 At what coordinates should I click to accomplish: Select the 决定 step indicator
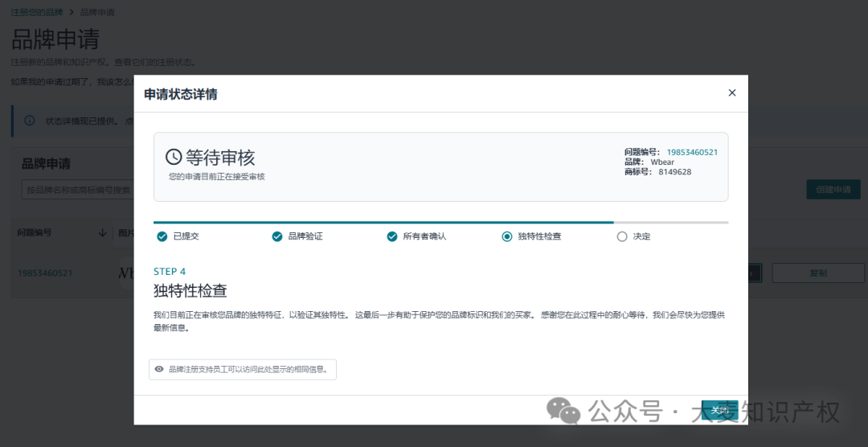click(621, 236)
